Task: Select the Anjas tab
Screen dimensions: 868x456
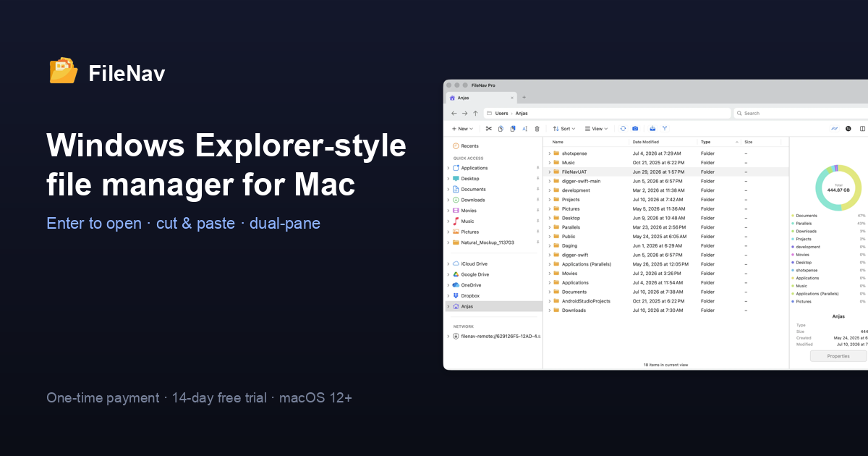Action: tap(481, 97)
